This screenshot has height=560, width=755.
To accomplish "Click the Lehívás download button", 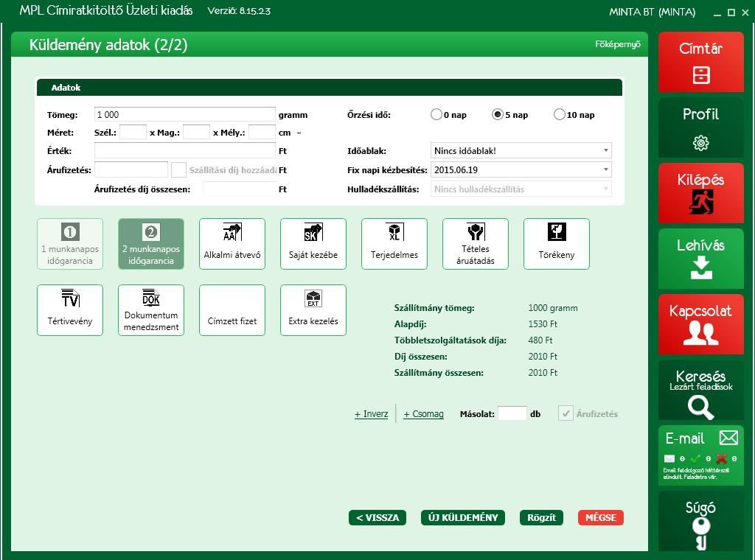I will coord(700,259).
